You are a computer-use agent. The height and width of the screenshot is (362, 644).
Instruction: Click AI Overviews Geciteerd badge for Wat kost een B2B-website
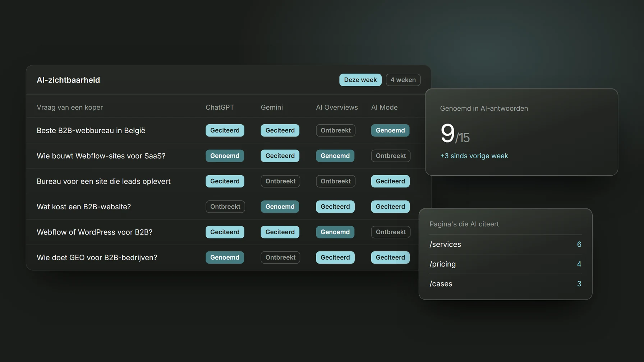pyautogui.click(x=335, y=207)
